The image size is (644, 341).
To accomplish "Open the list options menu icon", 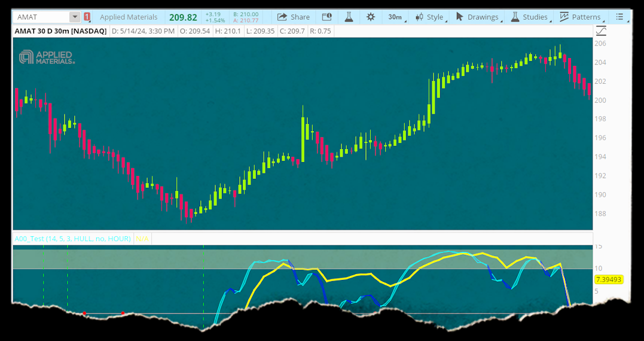I will point(620,17).
